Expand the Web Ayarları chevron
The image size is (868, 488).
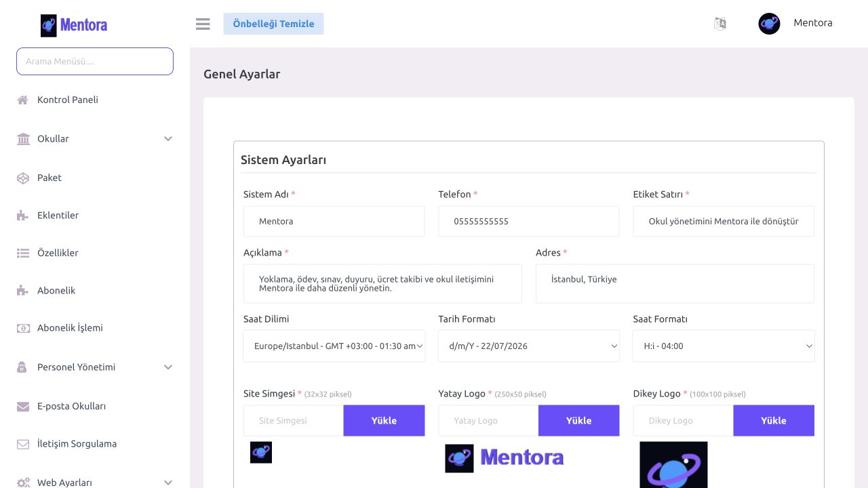(x=168, y=483)
